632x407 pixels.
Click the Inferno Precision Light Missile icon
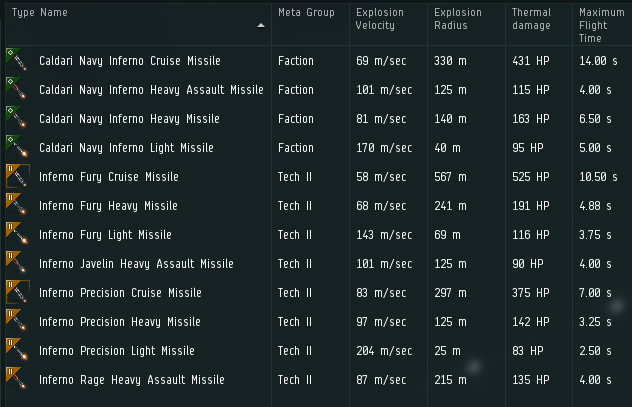coord(17,351)
